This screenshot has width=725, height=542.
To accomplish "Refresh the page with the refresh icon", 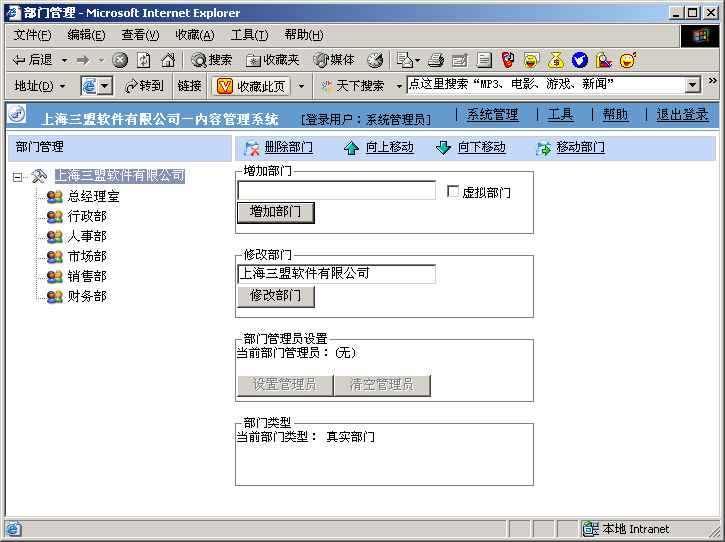I will [x=144, y=60].
